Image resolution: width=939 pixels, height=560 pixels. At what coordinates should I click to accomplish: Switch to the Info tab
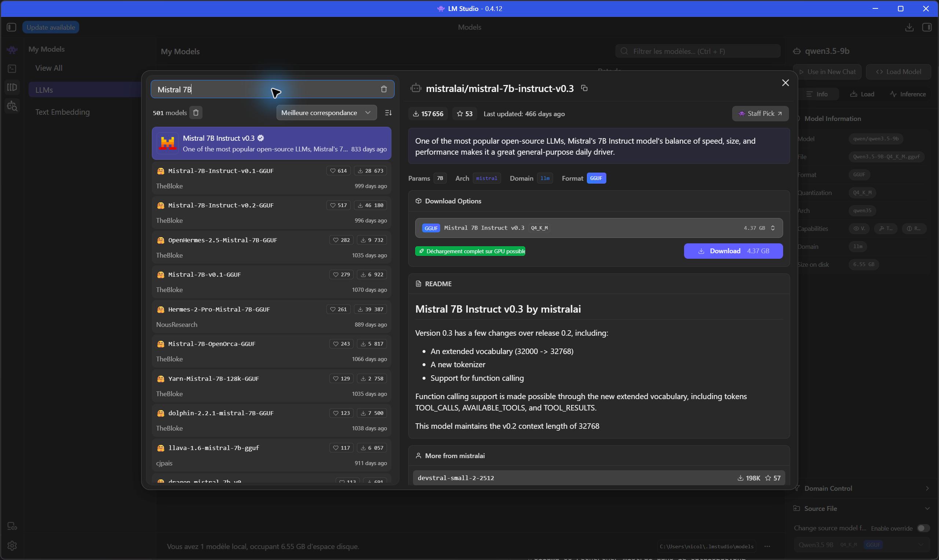[817, 94]
